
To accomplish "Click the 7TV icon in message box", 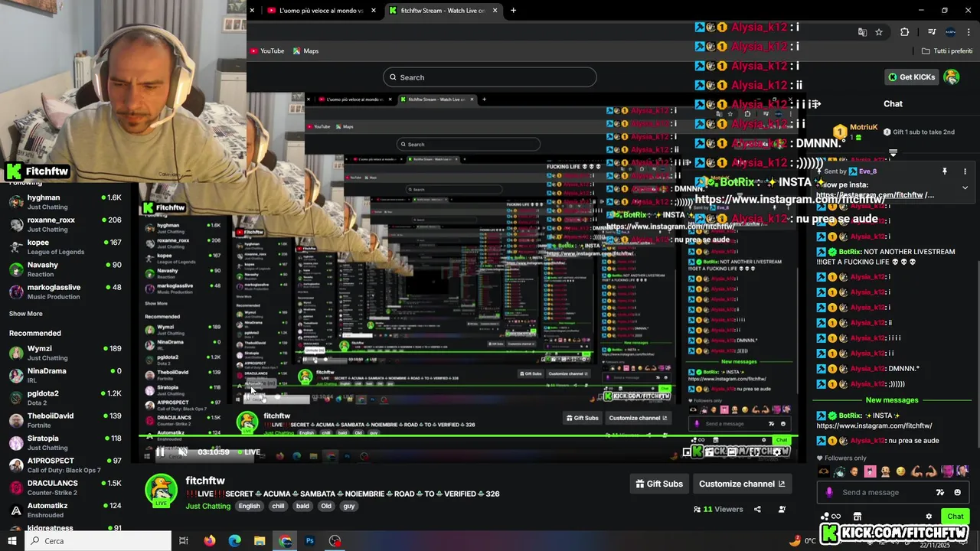I will pos(940,492).
